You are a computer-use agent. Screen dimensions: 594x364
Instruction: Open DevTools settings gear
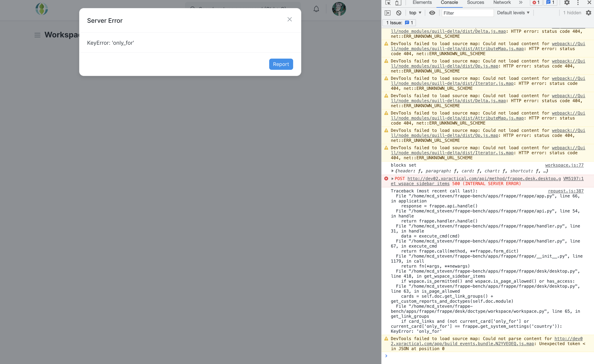[567, 3]
